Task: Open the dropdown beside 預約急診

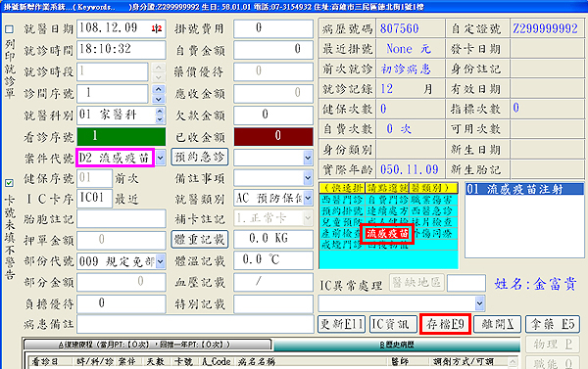Action: pos(308,158)
